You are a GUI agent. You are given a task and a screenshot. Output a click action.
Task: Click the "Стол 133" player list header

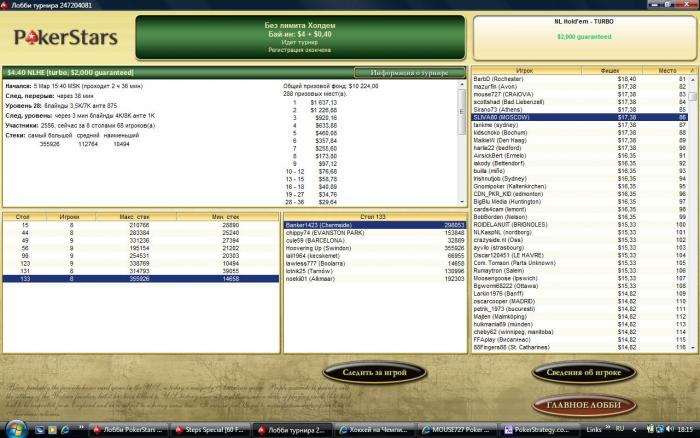(373, 217)
